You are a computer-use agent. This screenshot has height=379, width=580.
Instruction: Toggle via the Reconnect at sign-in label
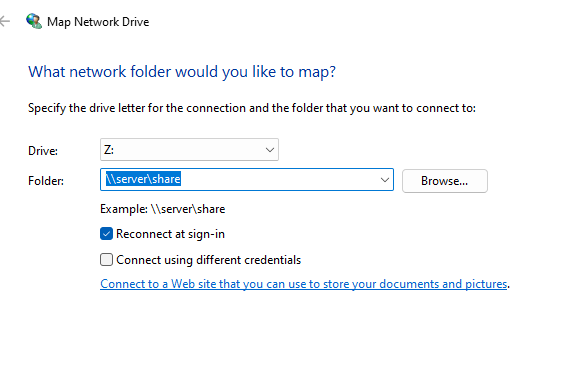coord(170,234)
